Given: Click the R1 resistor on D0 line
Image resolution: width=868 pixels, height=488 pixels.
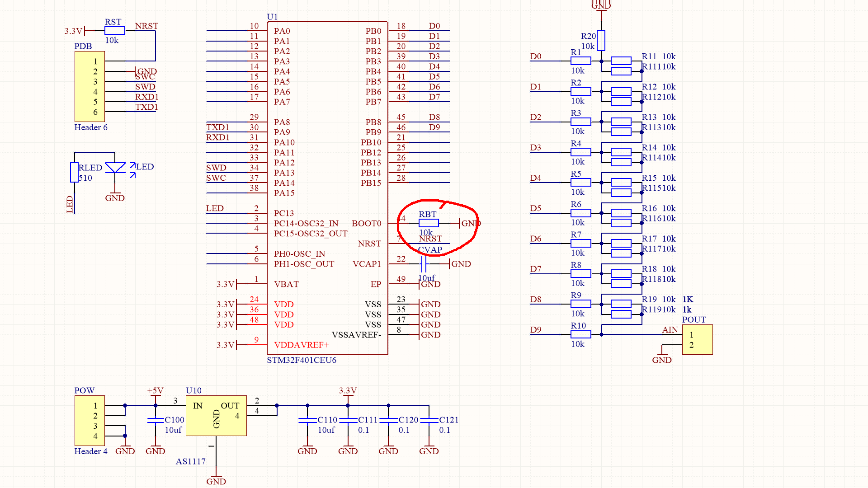Looking at the screenshot, I should [580, 61].
